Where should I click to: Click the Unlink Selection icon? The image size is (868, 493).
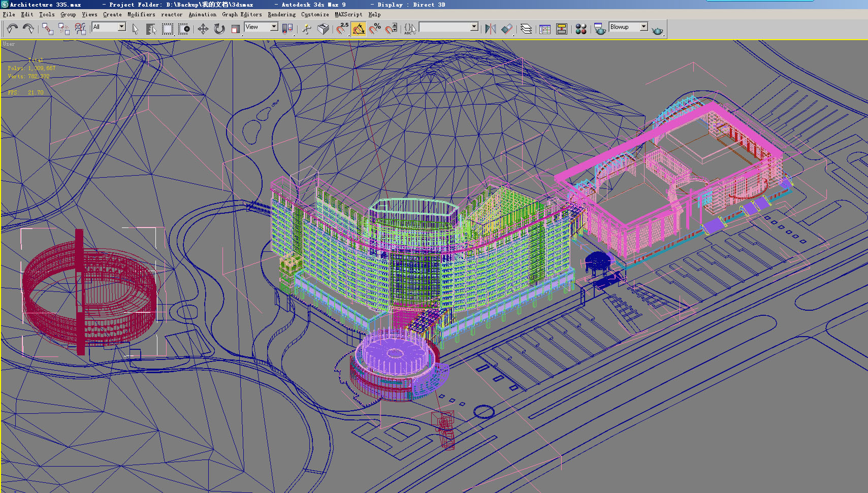pyautogui.click(x=64, y=29)
